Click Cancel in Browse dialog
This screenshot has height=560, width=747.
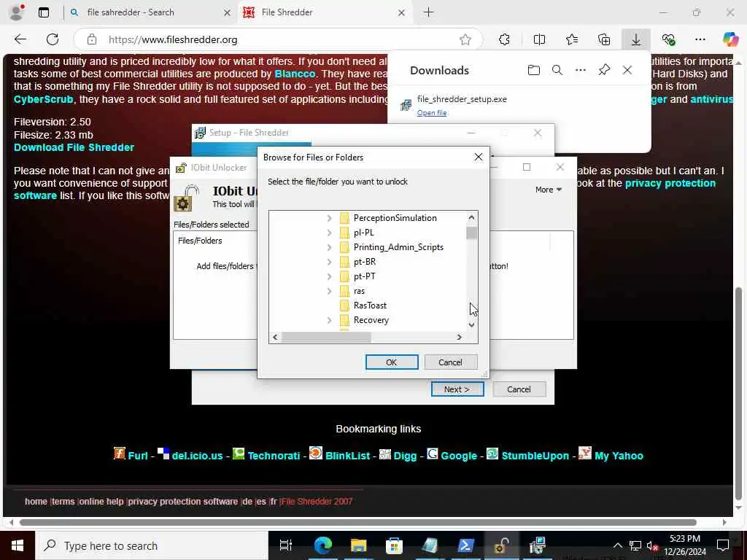pyautogui.click(x=450, y=362)
